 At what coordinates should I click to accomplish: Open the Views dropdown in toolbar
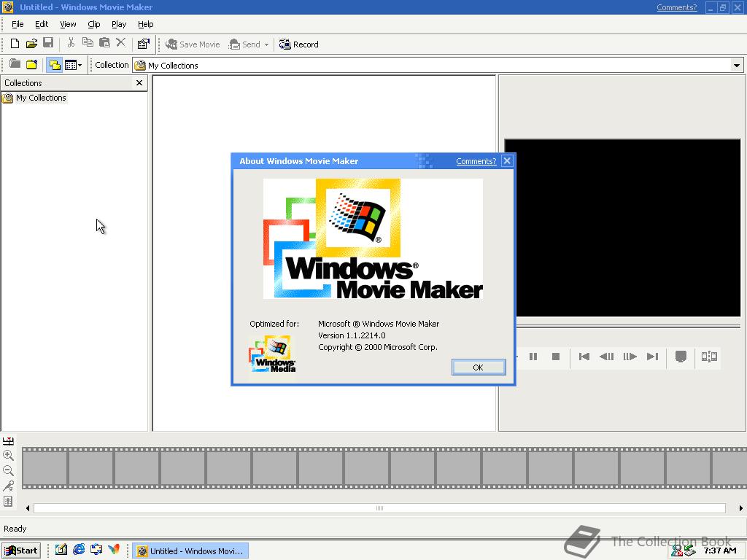pyautogui.click(x=74, y=65)
